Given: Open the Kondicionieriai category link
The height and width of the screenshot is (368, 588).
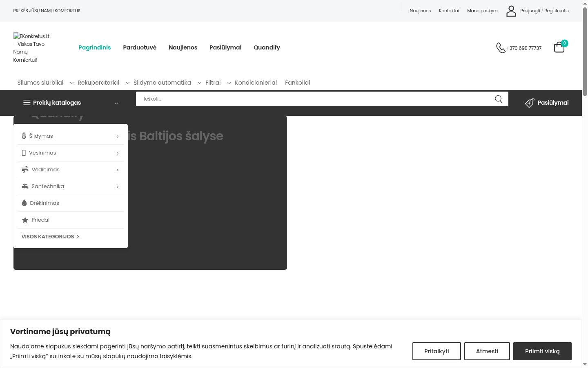Looking at the screenshot, I should 256,83.
